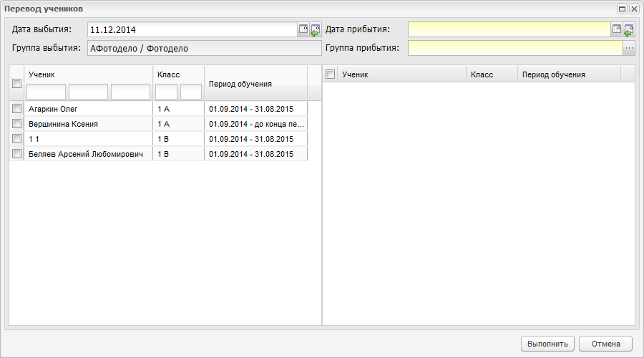Click period cell of Беляев Арсений row
The image size is (644, 358).
(256, 154)
